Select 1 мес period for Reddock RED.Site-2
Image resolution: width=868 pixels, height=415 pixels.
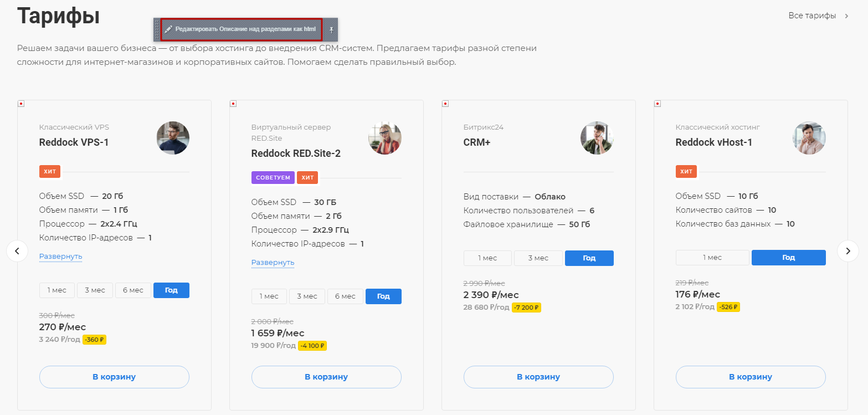pos(269,296)
